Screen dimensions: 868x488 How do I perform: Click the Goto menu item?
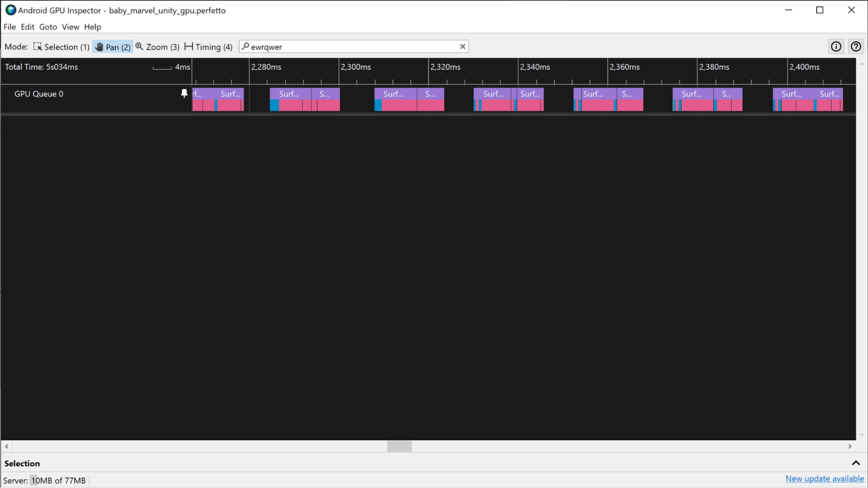click(x=48, y=27)
